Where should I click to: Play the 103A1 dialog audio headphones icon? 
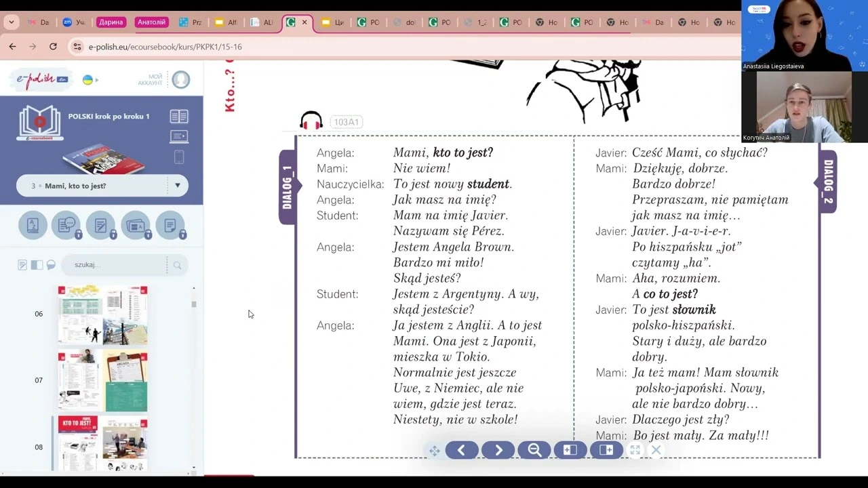(311, 121)
